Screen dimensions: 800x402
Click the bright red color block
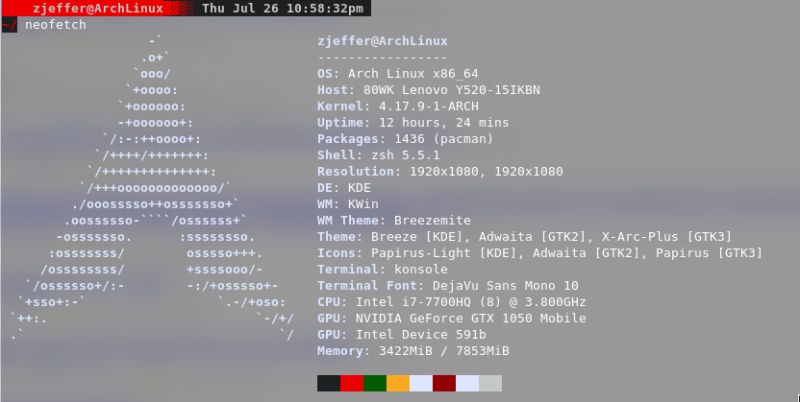352,383
